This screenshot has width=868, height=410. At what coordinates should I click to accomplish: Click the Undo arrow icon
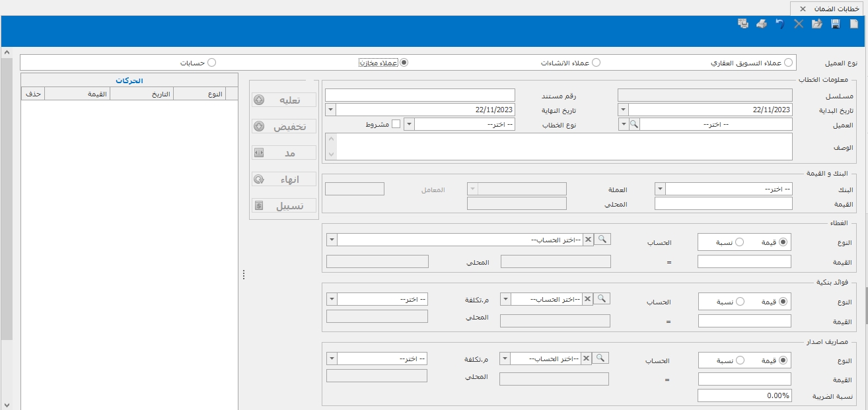779,24
